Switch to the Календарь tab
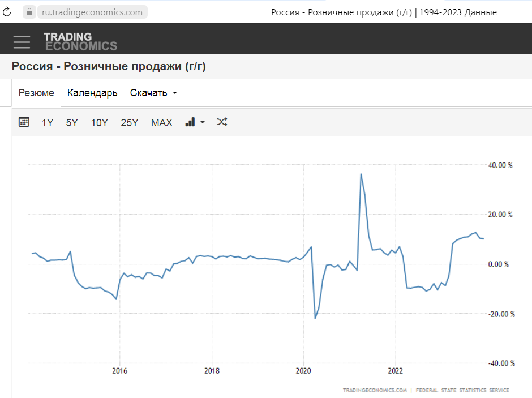The image size is (532, 398). (92, 93)
